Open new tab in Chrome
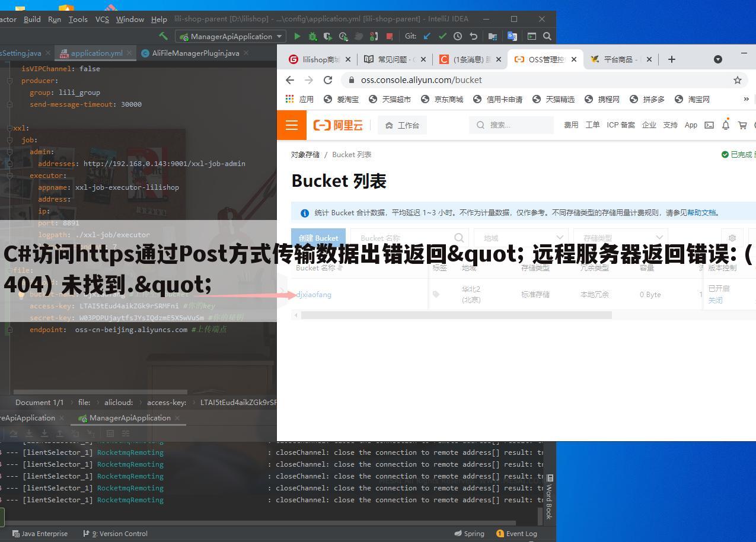Image resolution: width=756 pixels, height=542 pixels. point(671,59)
